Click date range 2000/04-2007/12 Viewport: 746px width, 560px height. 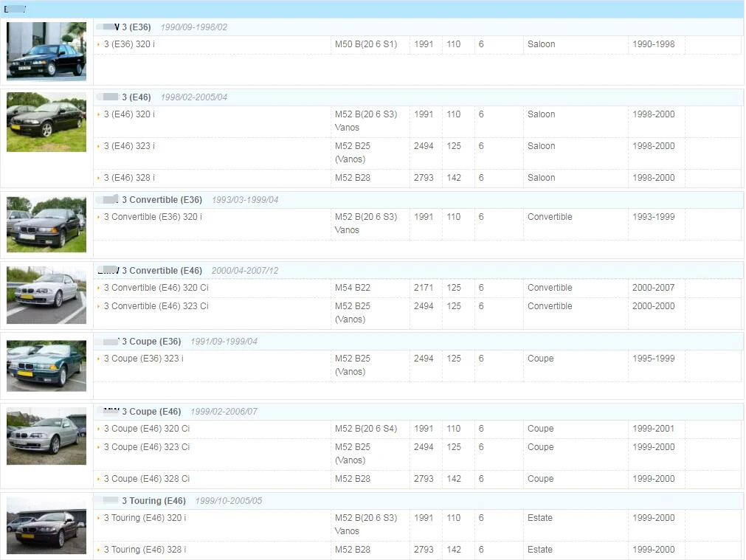(245, 270)
